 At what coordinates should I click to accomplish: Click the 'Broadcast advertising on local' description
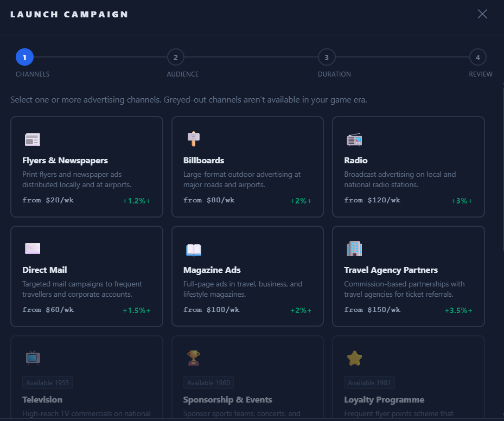400,180
